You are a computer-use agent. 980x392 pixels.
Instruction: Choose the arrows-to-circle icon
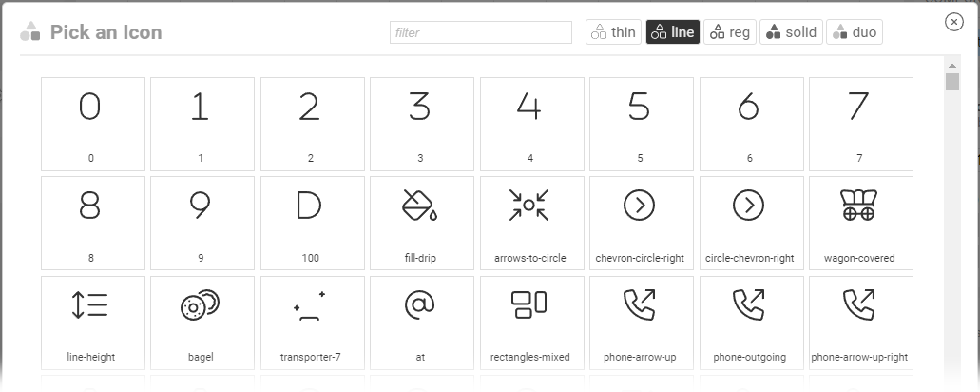(x=532, y=224)
